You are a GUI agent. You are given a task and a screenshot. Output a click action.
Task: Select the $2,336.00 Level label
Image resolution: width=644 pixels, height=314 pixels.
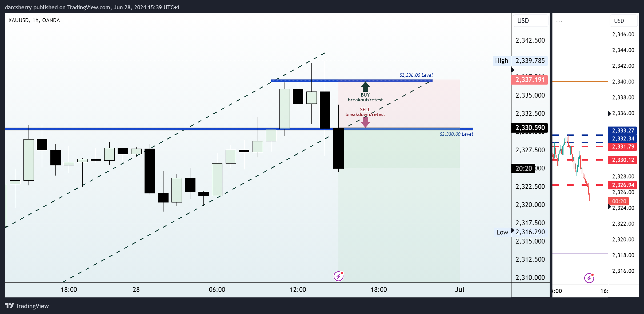[x=416, y=75]
